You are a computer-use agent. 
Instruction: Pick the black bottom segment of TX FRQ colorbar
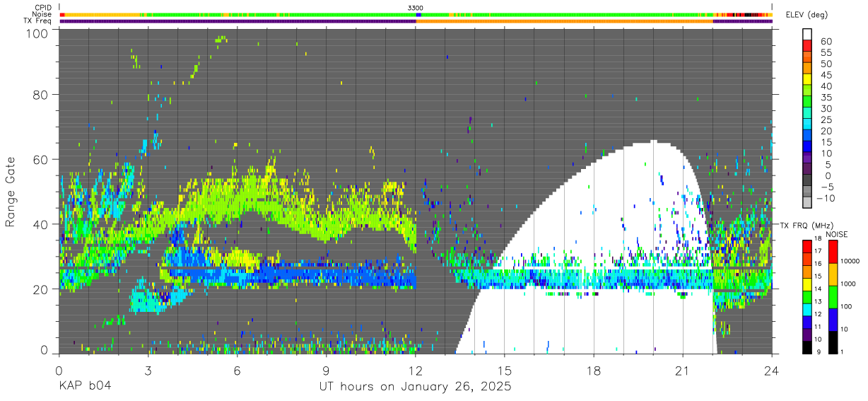807,346
